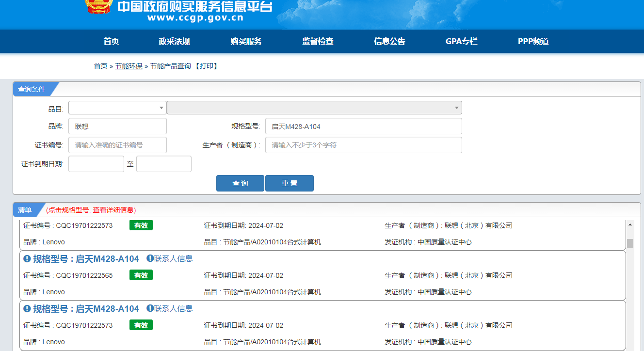Go to 购买服务 in navigation bar
The width and height of the screenshot is (644, 351).
click(246, 41)
